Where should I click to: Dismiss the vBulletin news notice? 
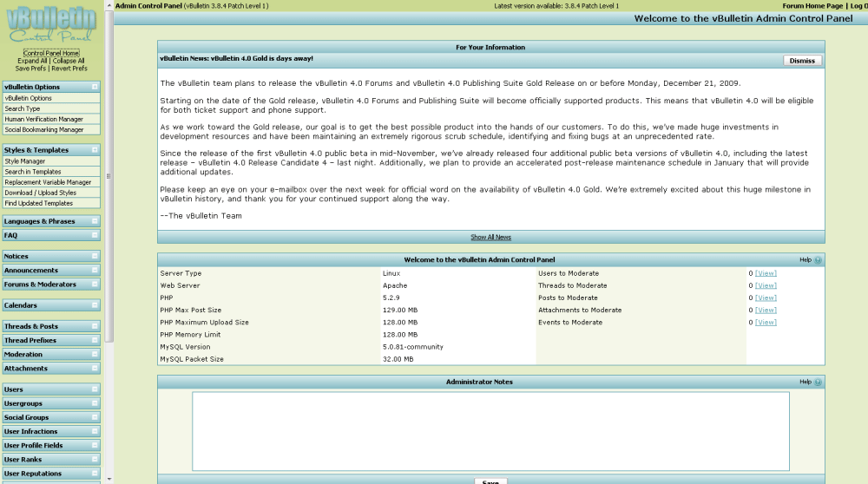point(802,61)
